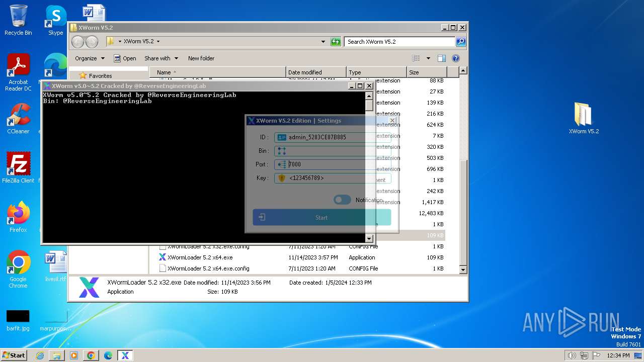The height and width of the screenshot is (362, 644).
Task: Click the Bin: @ReverseEngineeringLab console line
Action: click(x=97, y=101)
